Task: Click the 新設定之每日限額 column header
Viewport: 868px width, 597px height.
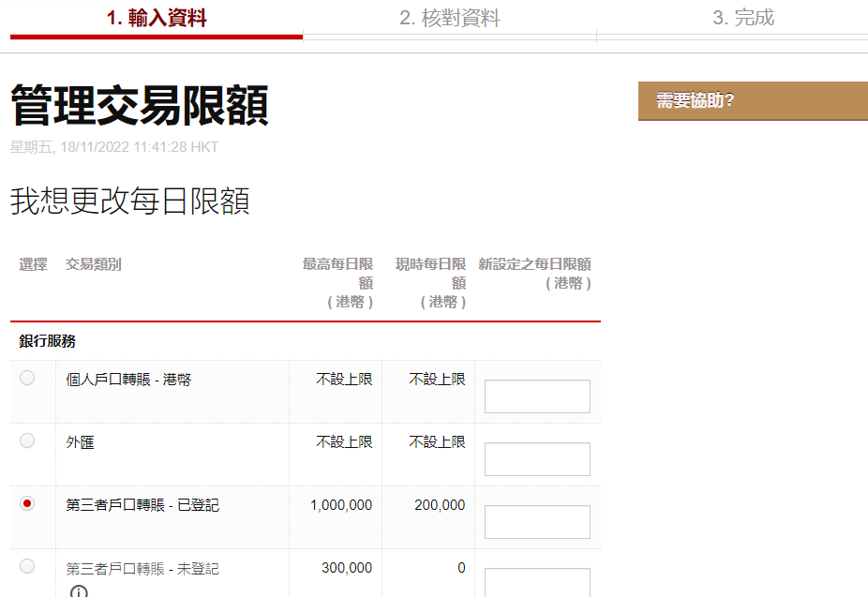Action: click(x=535, y=273)
